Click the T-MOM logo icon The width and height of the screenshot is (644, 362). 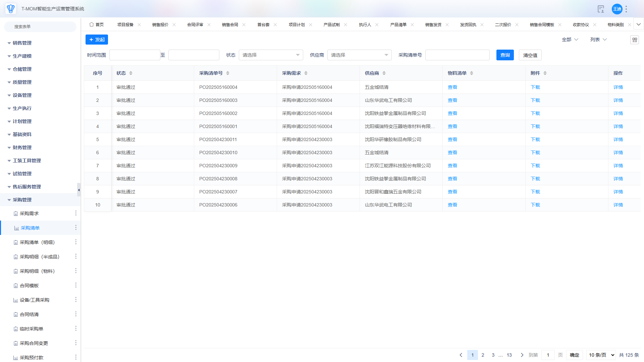click(11, 9)
